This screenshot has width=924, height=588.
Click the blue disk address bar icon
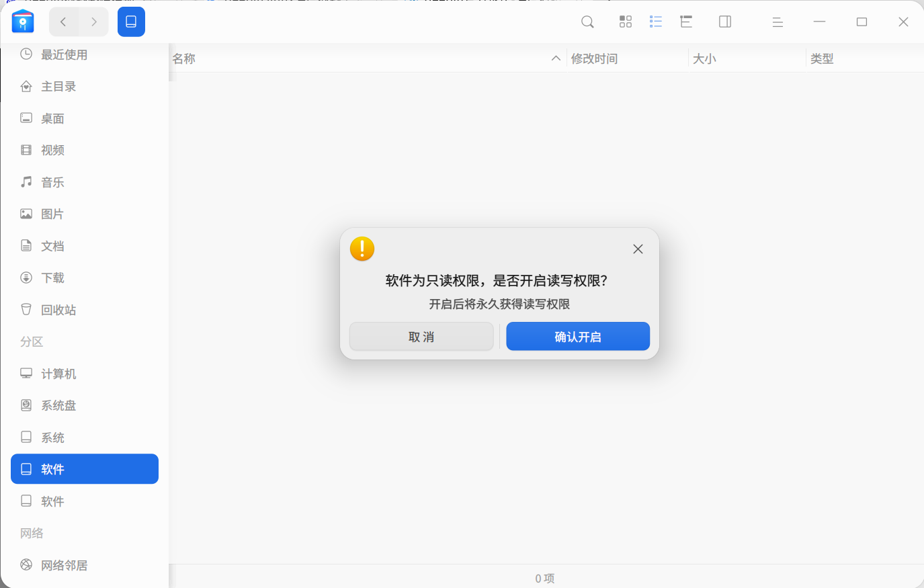point(131,22)
